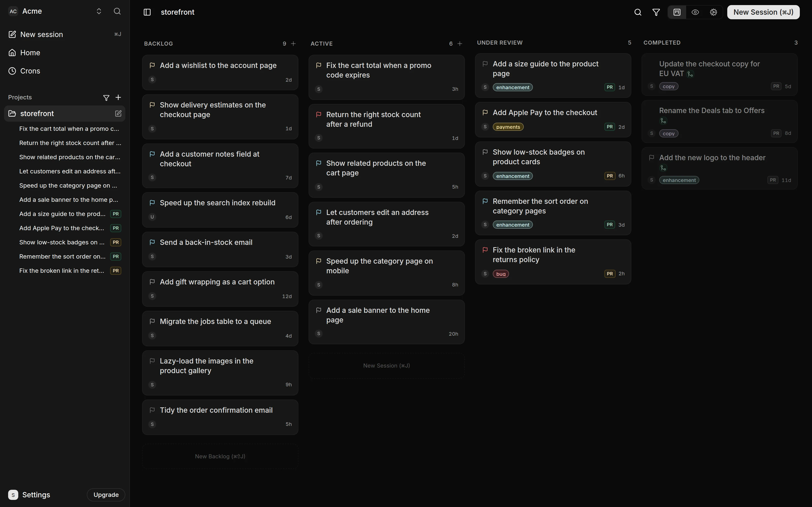Toggle the eye visibility icon
Screen dimensions: 812x507
pos(695,12)
